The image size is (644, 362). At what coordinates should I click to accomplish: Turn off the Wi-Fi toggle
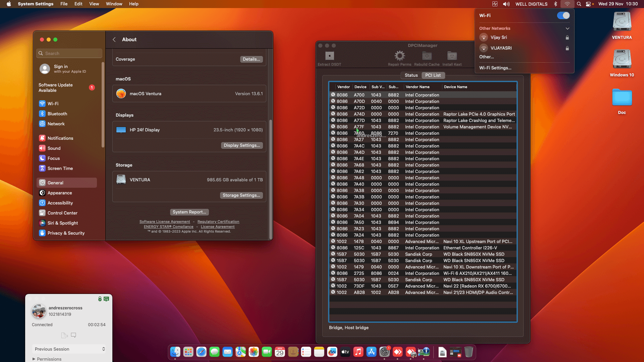coord(563,15)
